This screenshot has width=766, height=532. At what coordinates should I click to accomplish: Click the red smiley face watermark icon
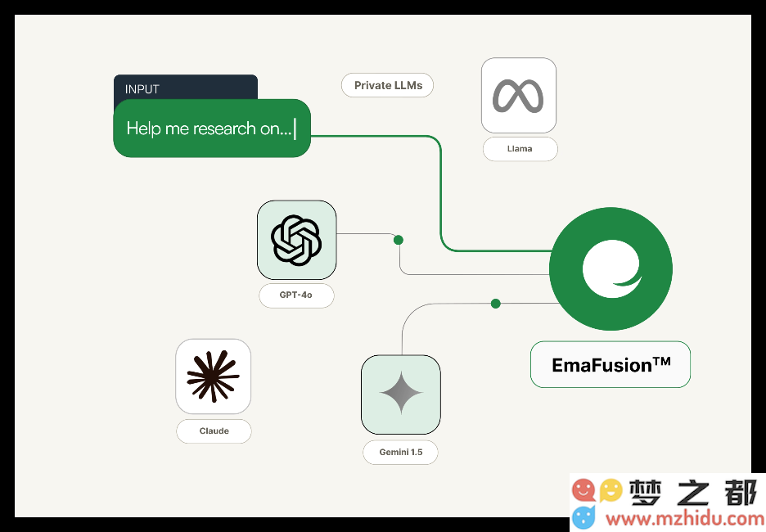click(584, 490)
